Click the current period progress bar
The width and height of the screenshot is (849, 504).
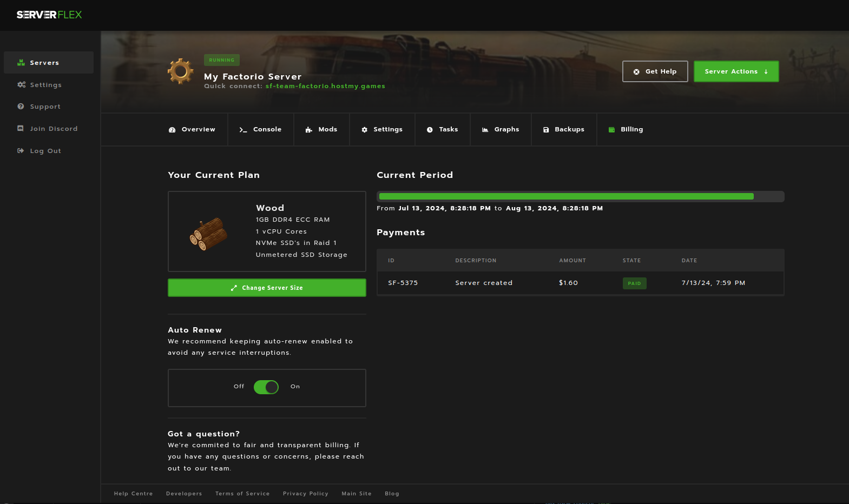tap(581, 196)
